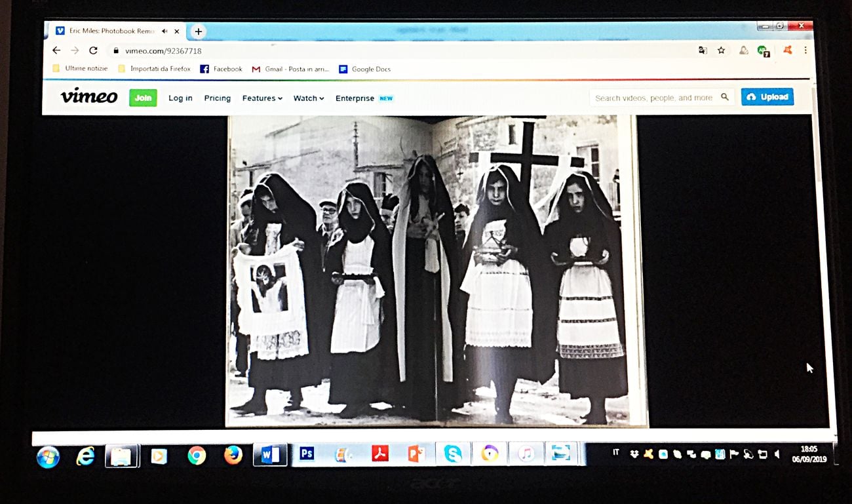Click Log in on Vimeo
Image resolution: width=852 pixels, height=504 pixels.
(180, 98)
